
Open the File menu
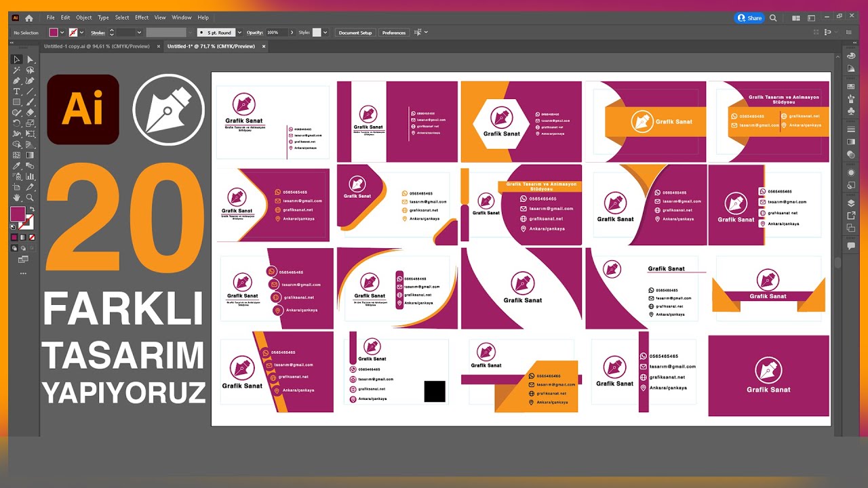tap(50, 18)
